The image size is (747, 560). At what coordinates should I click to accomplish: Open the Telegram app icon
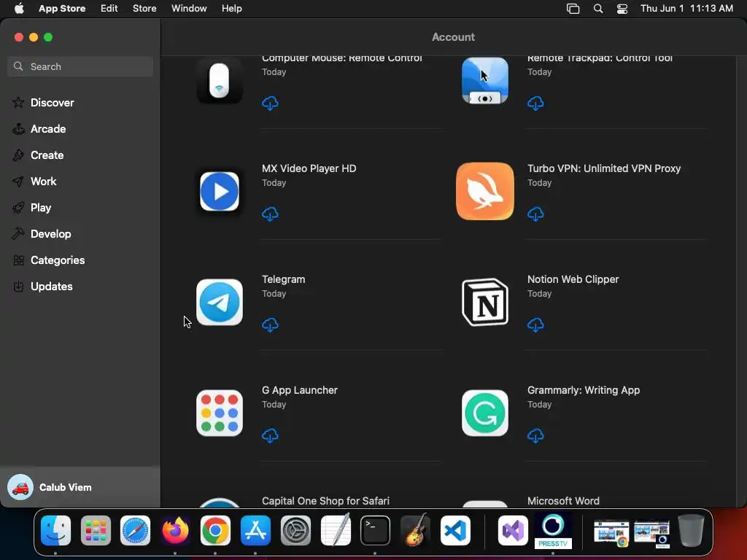click(219, 303)
